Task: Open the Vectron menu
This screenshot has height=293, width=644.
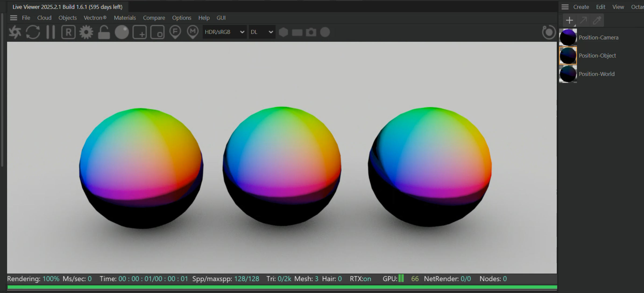Action: tap(95, 18)
